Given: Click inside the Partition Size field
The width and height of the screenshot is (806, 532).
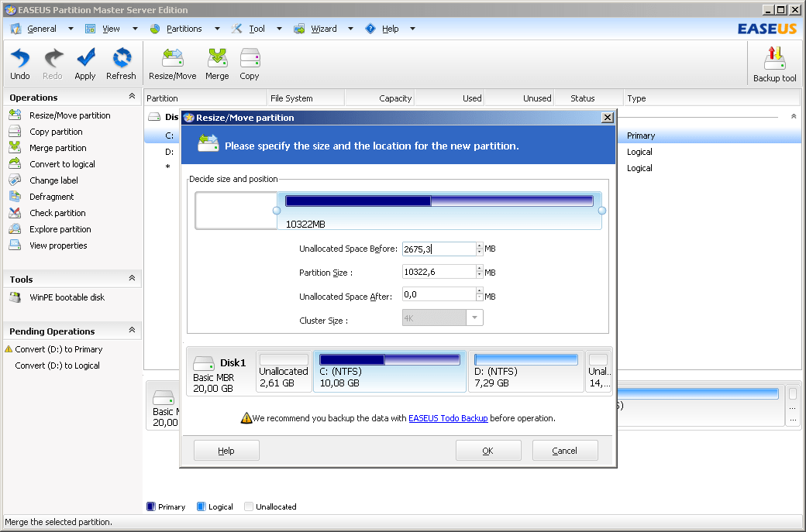Looking at the screenshot, I should click(440, 271).
